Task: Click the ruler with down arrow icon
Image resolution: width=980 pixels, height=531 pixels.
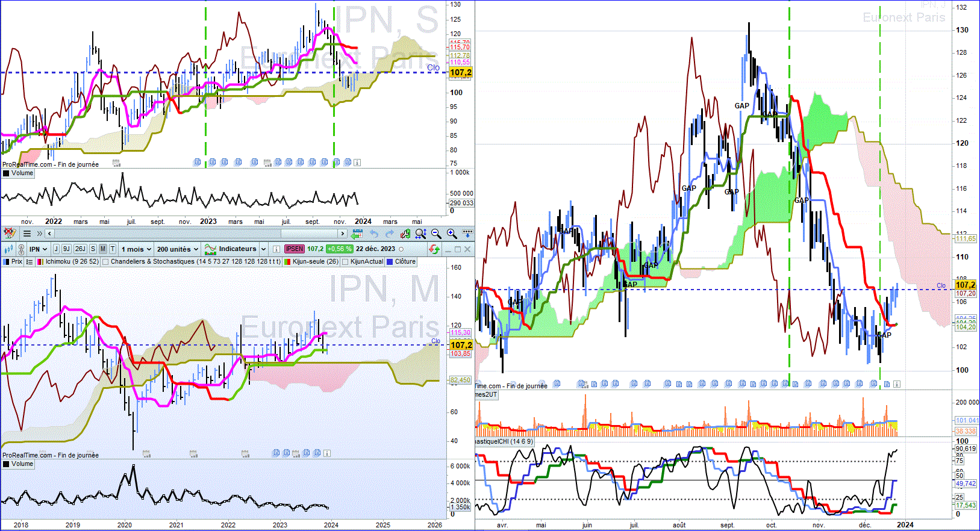Action: point(467,233)
